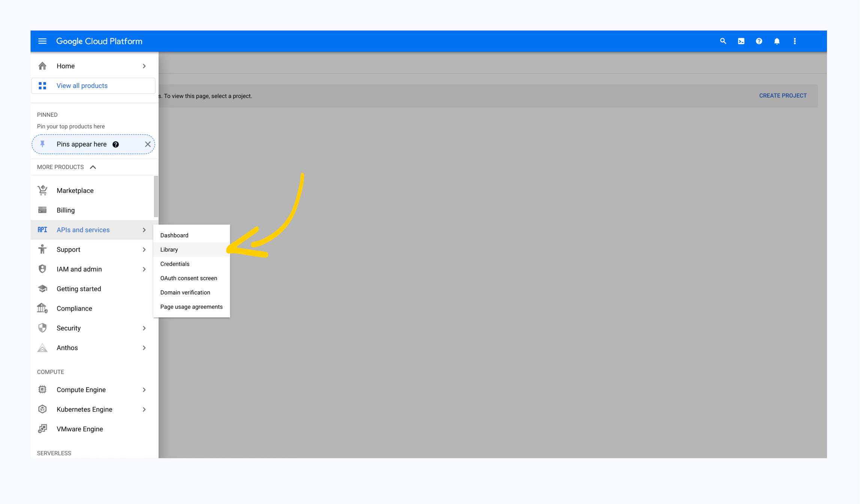Open the View all products link
This screenshot has width=860, height=504.
pos(82,86)
